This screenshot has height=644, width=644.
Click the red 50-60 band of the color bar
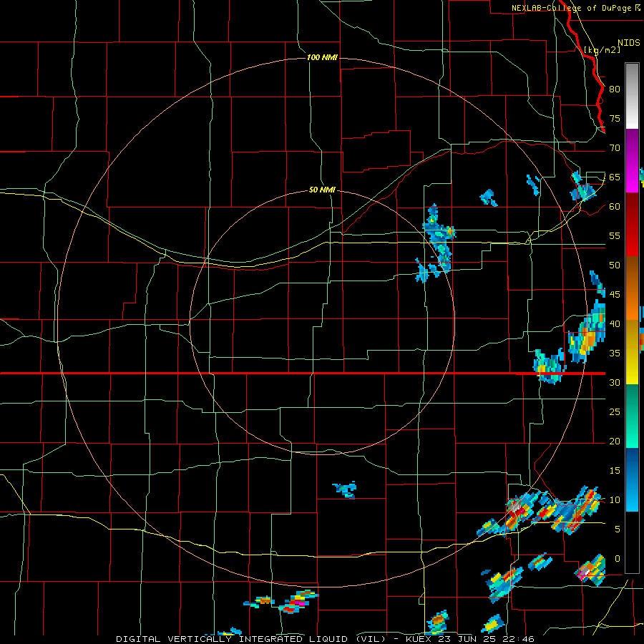(x=632, y=225)
